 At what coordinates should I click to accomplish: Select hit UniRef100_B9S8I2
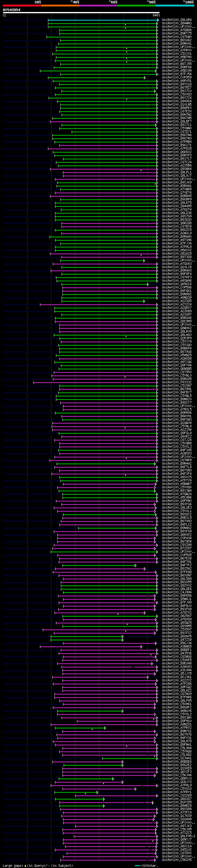click(176, 515)
